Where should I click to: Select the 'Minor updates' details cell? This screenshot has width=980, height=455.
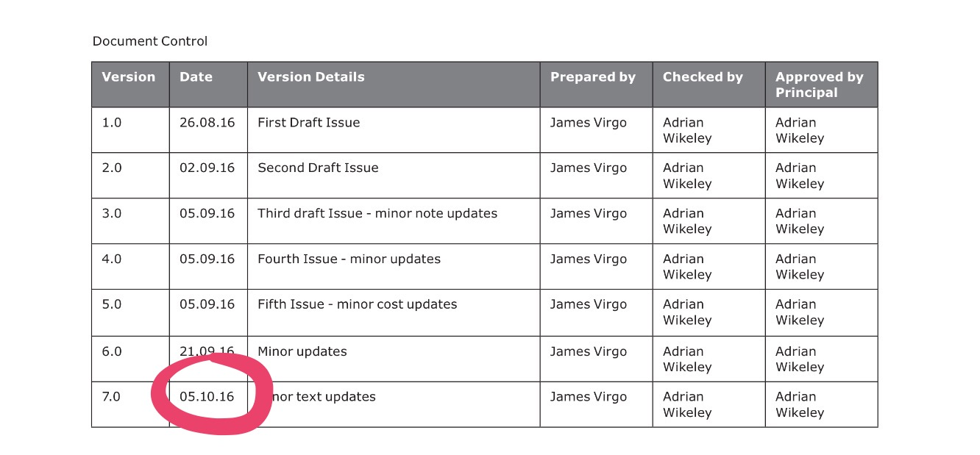pos(302,351)
